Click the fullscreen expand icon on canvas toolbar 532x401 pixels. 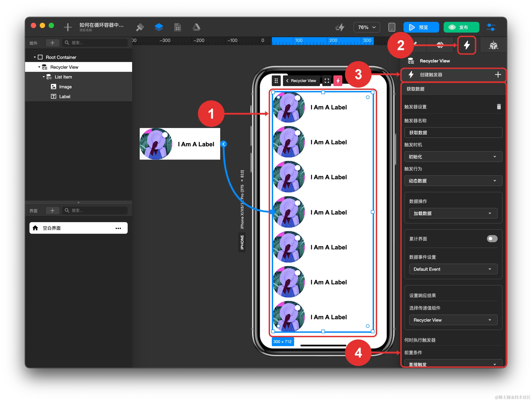point(327,81)
